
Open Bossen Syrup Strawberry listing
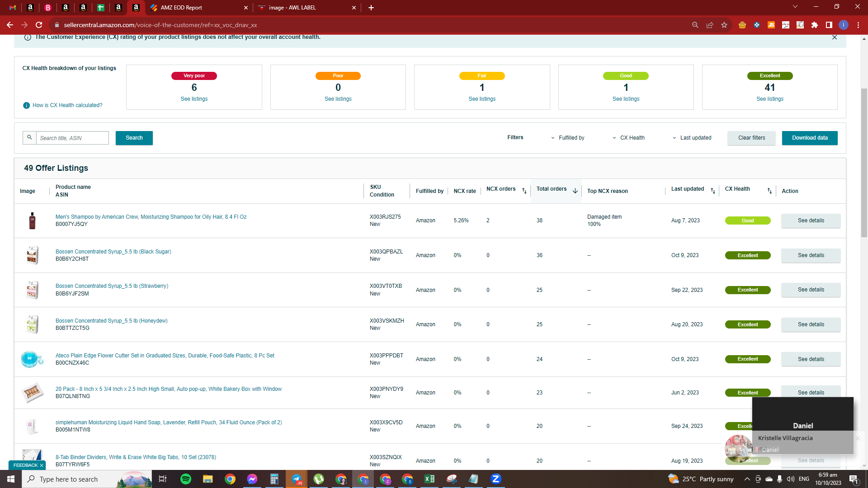[x=112, y=286]
